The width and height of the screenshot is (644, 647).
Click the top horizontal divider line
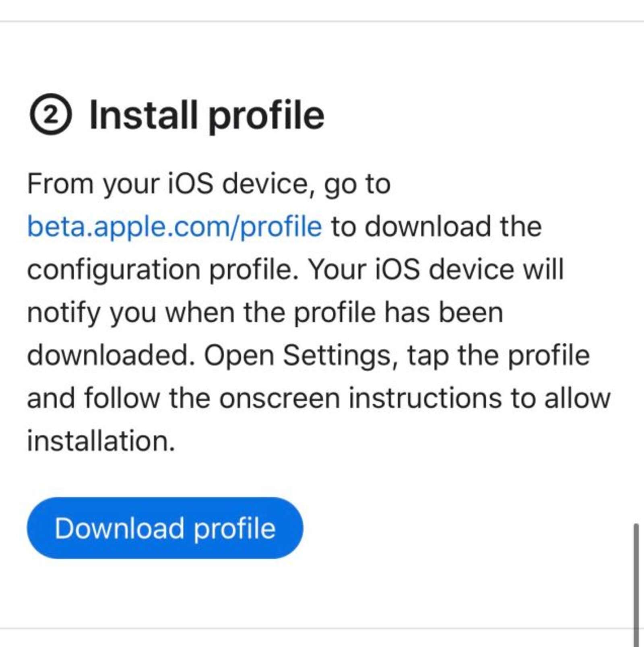point(322,21)
